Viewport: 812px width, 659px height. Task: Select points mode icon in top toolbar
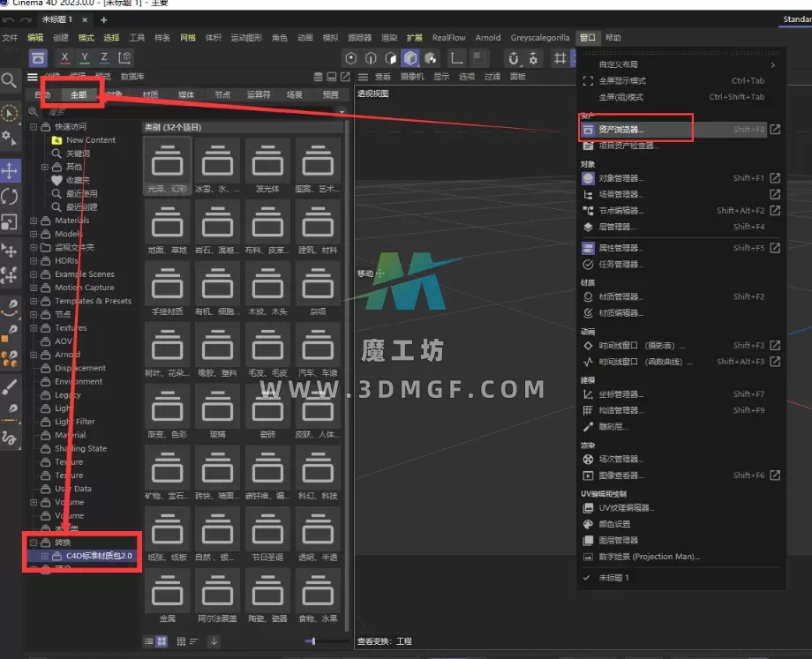[x=350, y=58]
